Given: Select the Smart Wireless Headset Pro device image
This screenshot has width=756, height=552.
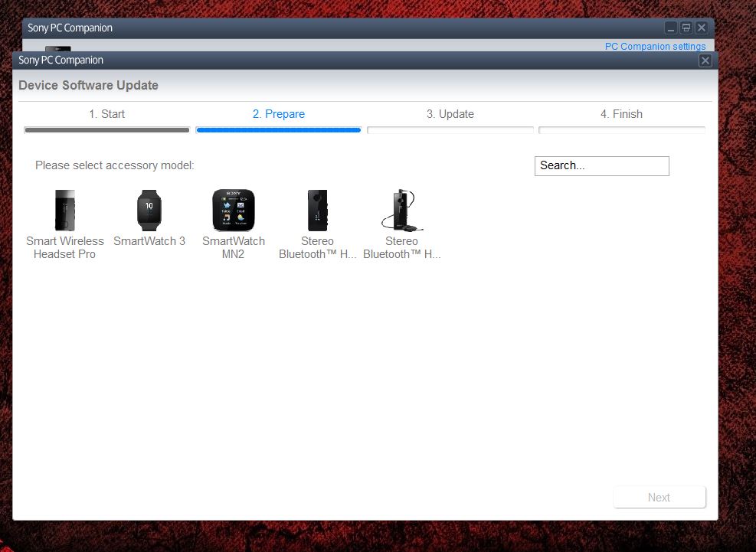Looking at the screenshot, I should (x=65, y=210).
